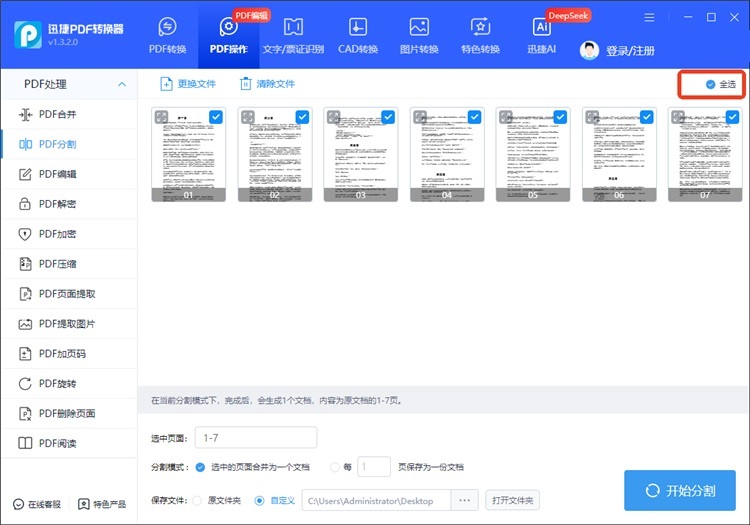This screenshot has height=525, width=750.
Task: Choose 原文件夹 as save location
Action: [196, 500]
